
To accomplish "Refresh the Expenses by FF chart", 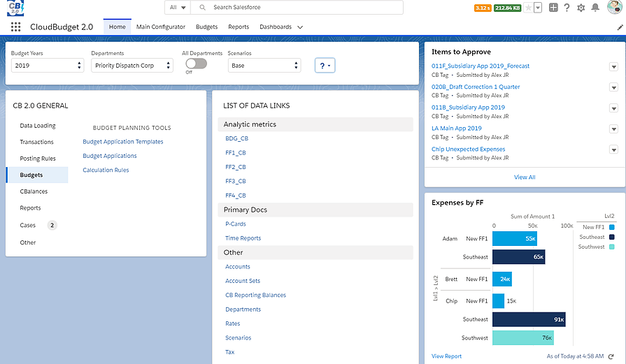I will click(611, 356).
